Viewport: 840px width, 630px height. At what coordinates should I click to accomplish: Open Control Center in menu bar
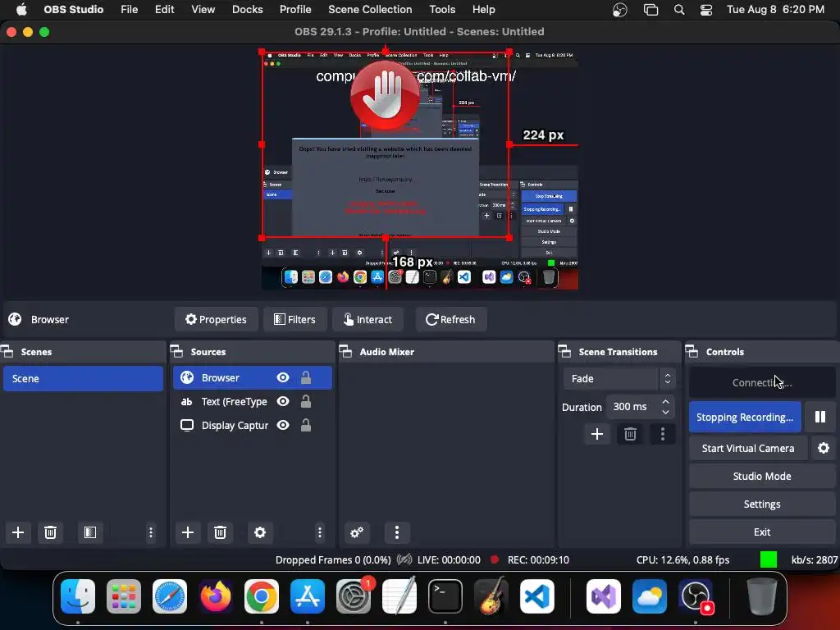[x=706, y=10]
